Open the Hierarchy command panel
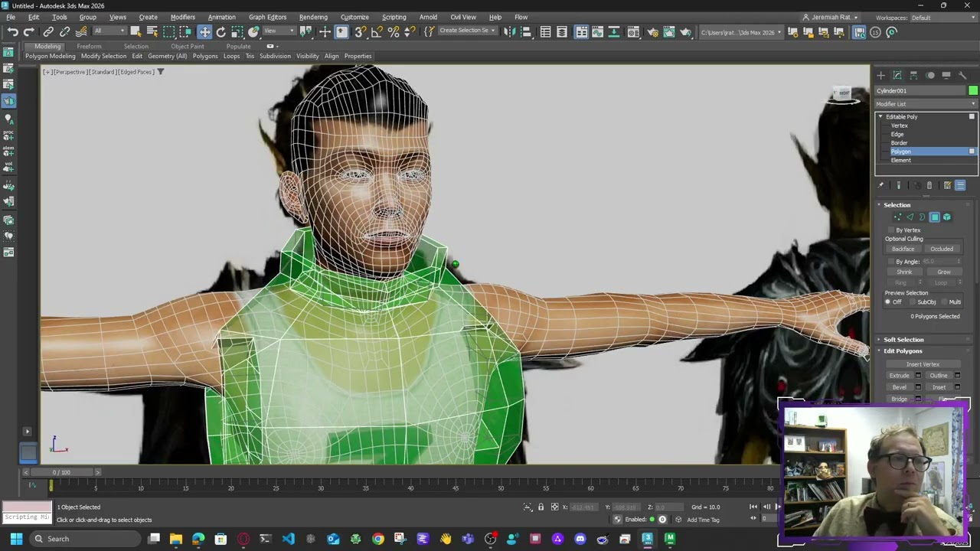The image size is (980, 551). tap(913, 75)
